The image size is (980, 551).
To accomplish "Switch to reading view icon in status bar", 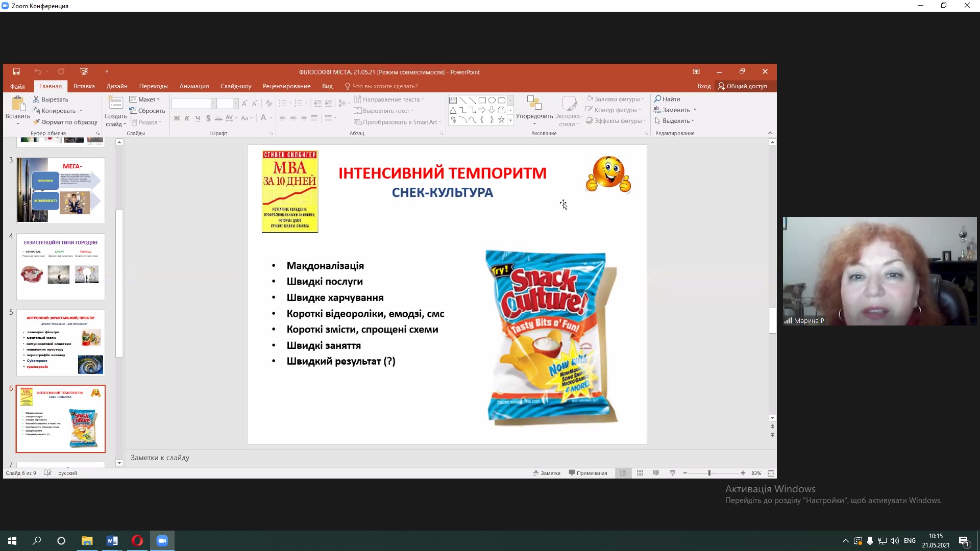I will (x=656, y=473).
